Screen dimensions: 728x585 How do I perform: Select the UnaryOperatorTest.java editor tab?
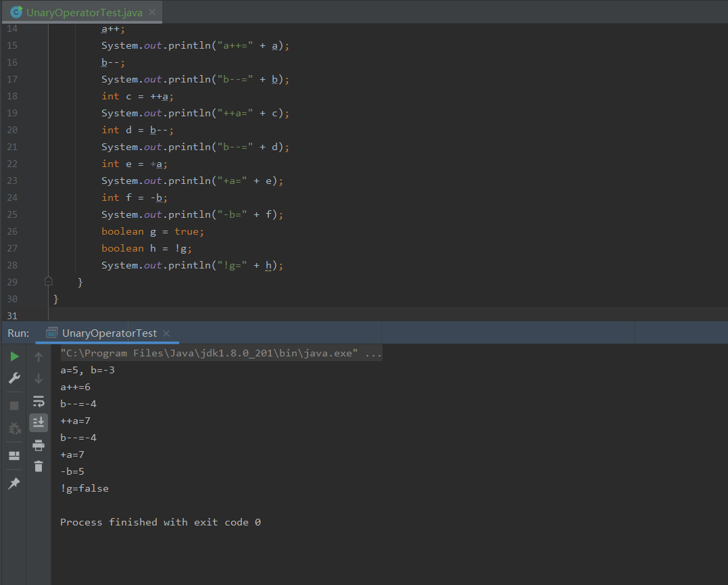pyautogui.click(x=84, y=13)
